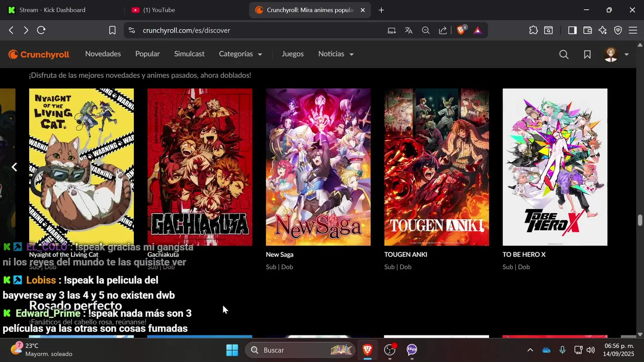Open Brave Wallet icon
Viewport: 644px width, 362px height.
tap(587, 30)
